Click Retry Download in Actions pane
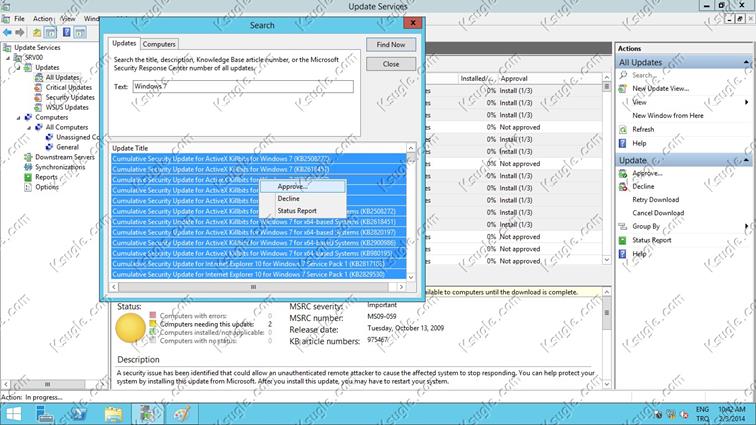 tap(655, 200)
